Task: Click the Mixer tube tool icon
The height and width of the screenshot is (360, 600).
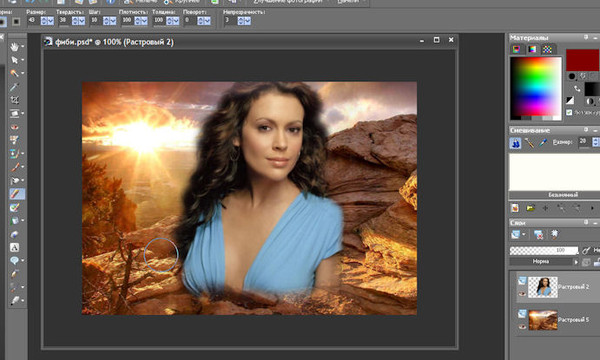Action: coord(515,143)
